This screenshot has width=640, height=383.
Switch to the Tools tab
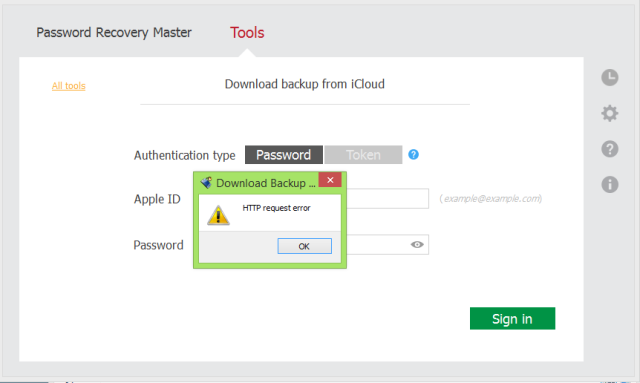tap(247, 32)
